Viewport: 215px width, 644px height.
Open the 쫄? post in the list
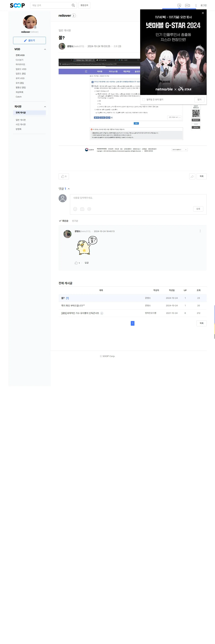[x=63, y=298]
